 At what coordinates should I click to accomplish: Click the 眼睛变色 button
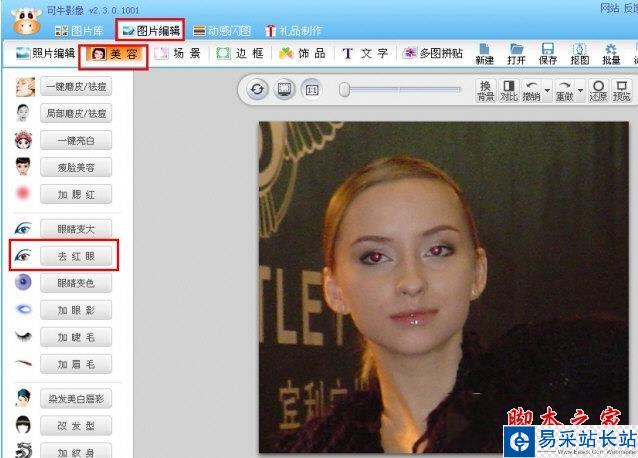[x=76, y=283]
